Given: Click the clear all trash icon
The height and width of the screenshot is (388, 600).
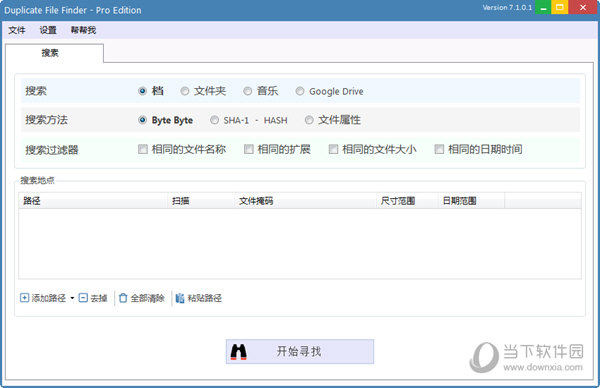Looking at the screenshot, I should tap(123, 298).
